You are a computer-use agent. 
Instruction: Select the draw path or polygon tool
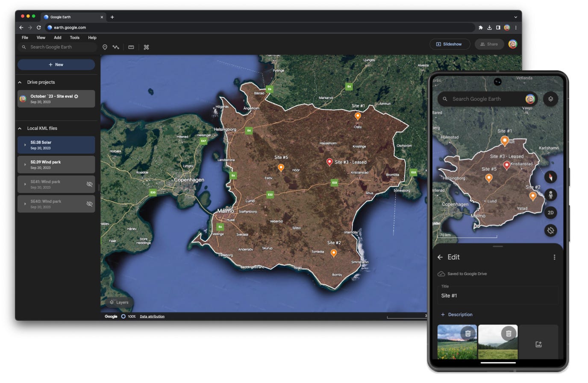coord(116,47)
